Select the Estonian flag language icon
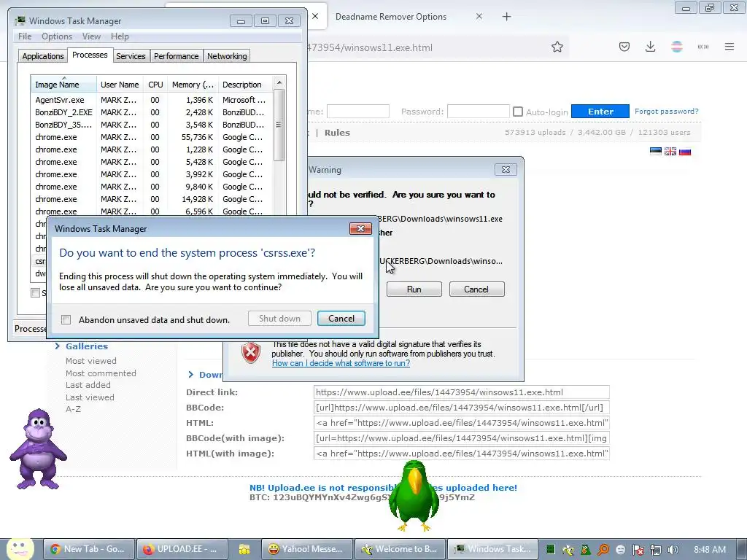747x560 pixels. click(656, 152)
